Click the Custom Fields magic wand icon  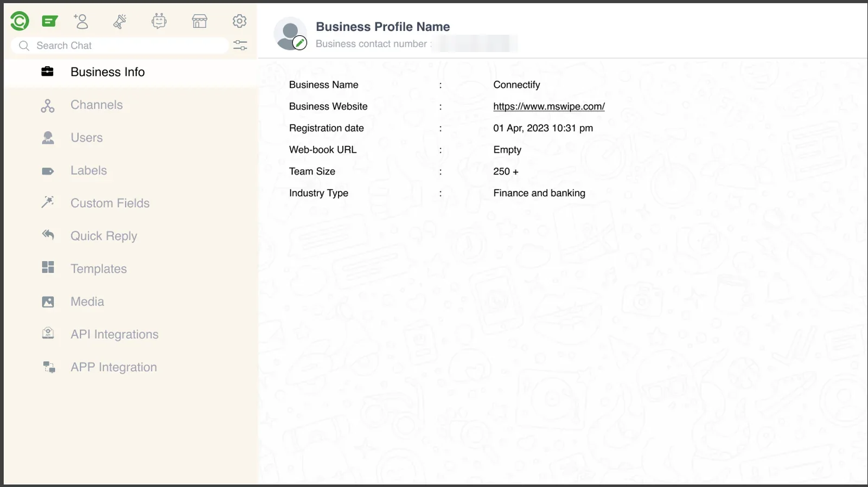coord(48,202)
